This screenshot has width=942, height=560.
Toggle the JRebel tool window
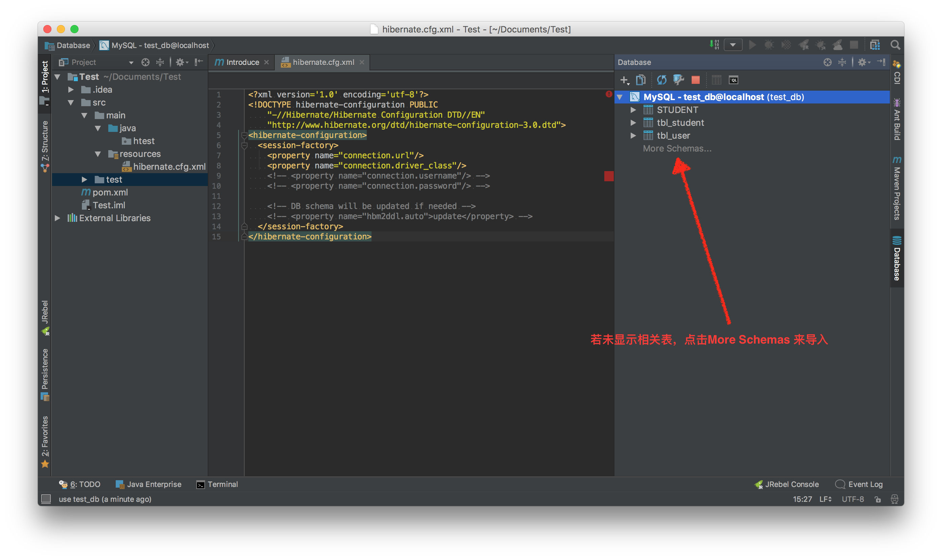[x=45, y=318]
